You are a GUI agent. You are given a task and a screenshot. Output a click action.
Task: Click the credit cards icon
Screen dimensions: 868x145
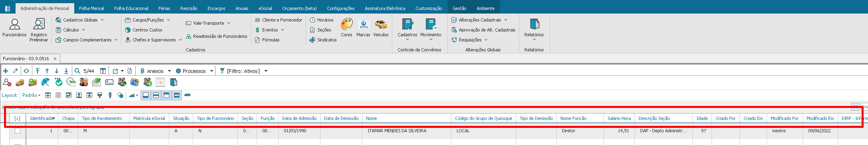click(135, 82)
